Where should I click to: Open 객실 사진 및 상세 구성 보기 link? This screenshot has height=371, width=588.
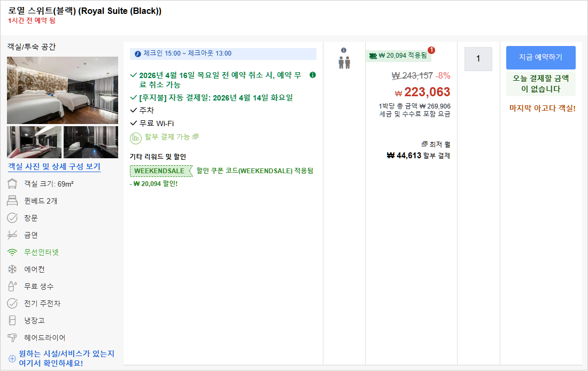pos(55,167)
